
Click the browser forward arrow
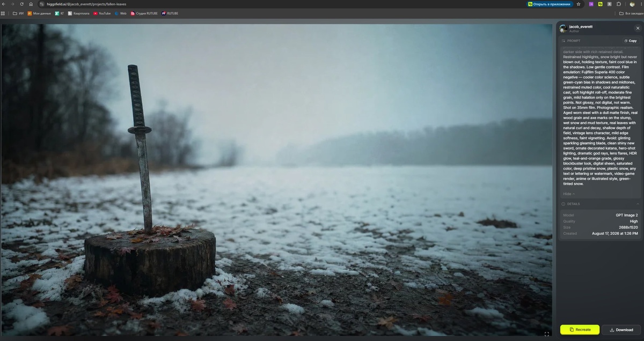(x=13, y=4)
